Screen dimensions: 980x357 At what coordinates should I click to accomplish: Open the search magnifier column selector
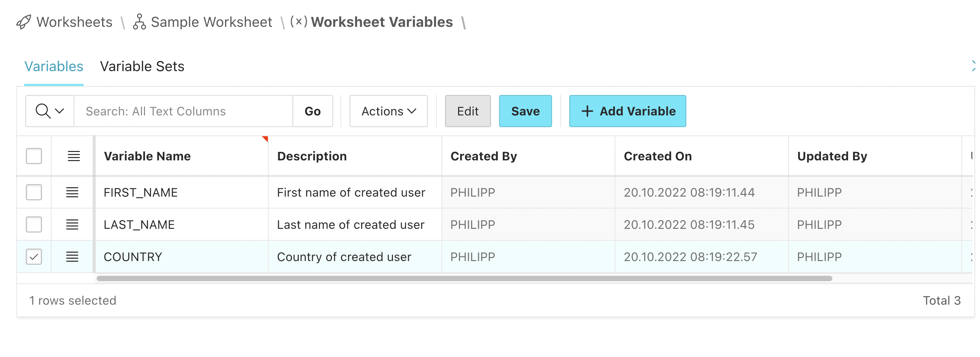[43, 111]
